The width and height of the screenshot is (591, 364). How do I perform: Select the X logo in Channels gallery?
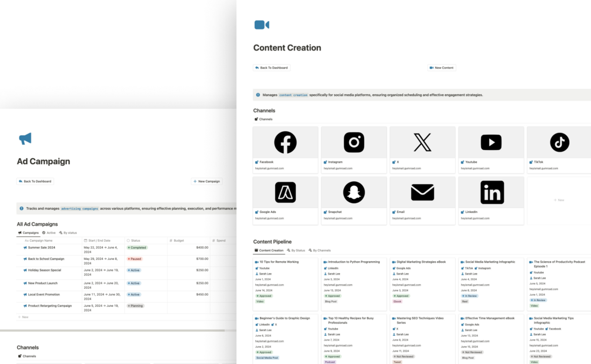click(x=422, y=142)
